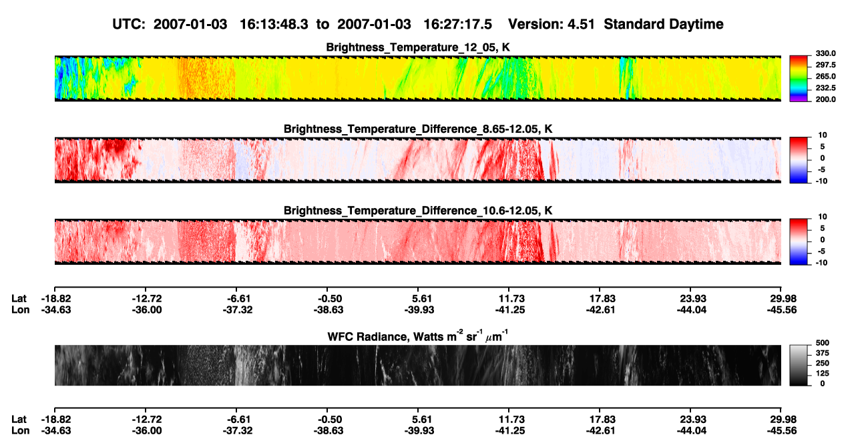Click the WFC Radiance grayscale image strip
Screen dimensions: 868x445
point(418,366)
